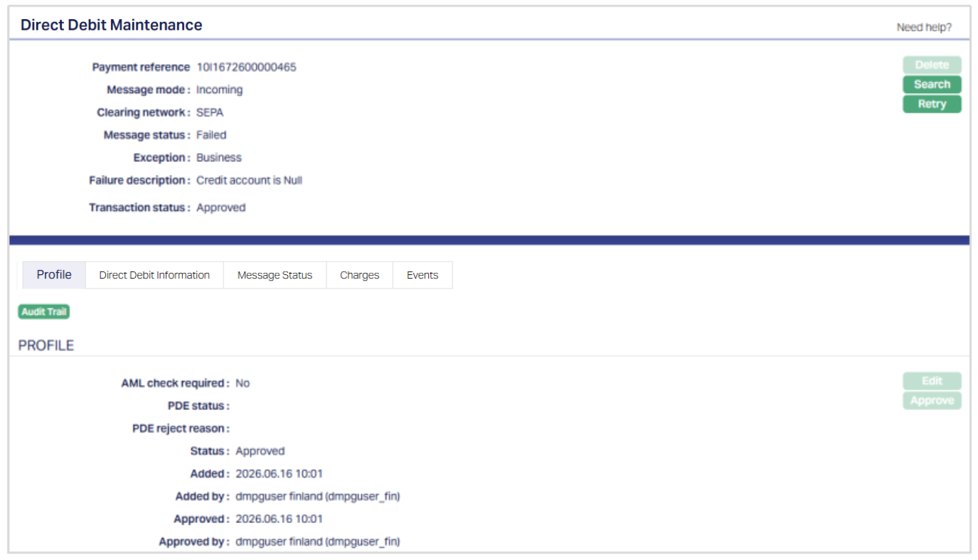Open the Need help? link
978x560 pixels.
[924, 28]
